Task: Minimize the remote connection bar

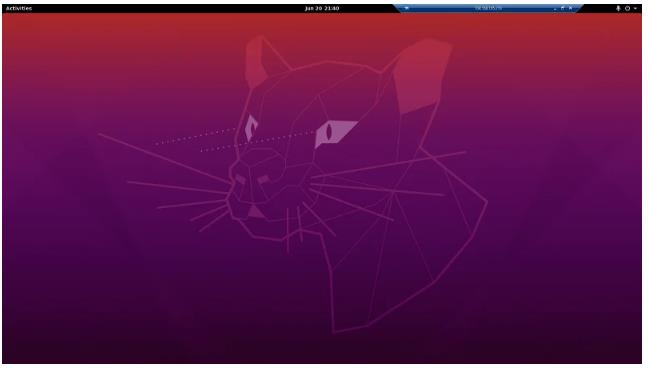Action: coord(555,8)
